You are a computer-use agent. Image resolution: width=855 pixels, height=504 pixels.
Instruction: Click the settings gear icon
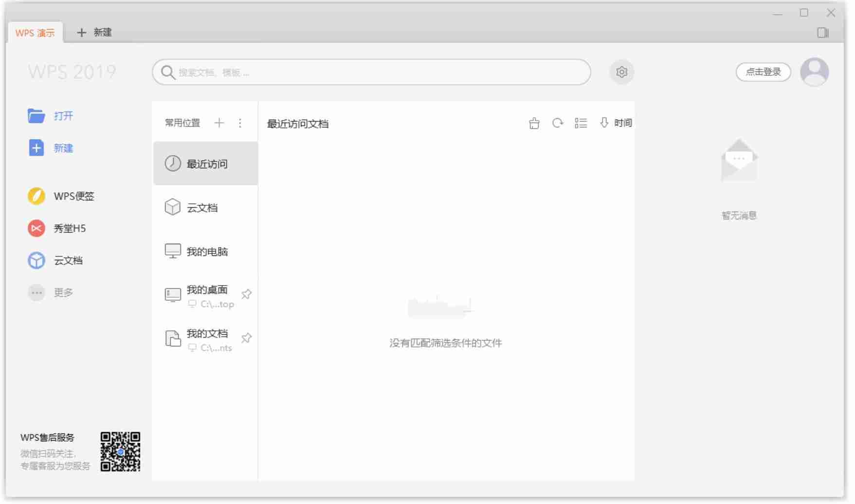click(621, 72)
